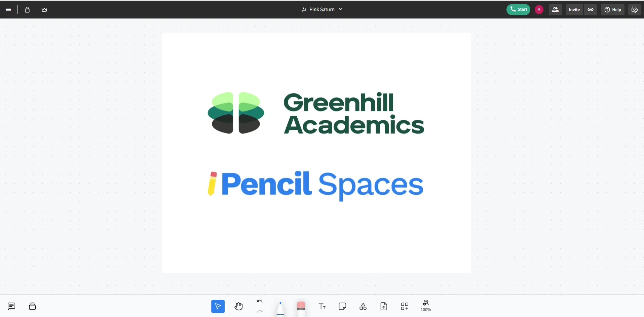Undo the last action
The width and height of the screenshot is (644, 317).
coord(260,301)
